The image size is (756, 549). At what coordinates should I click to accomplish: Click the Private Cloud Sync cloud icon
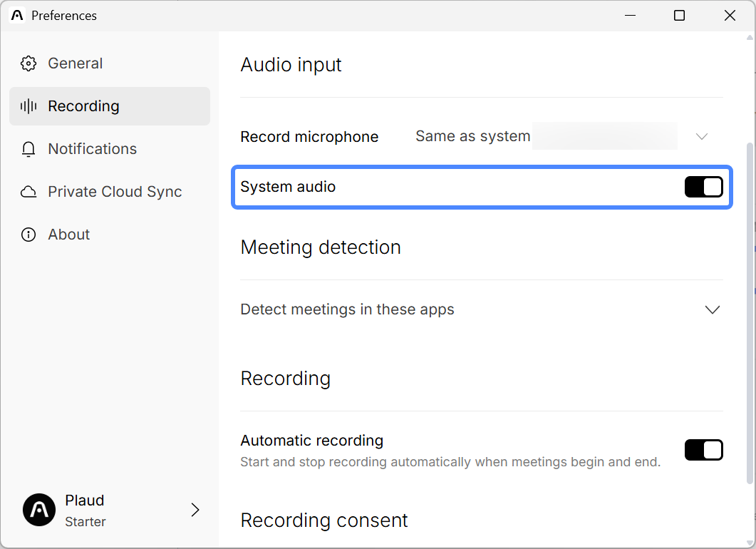(x=29, y=192)
